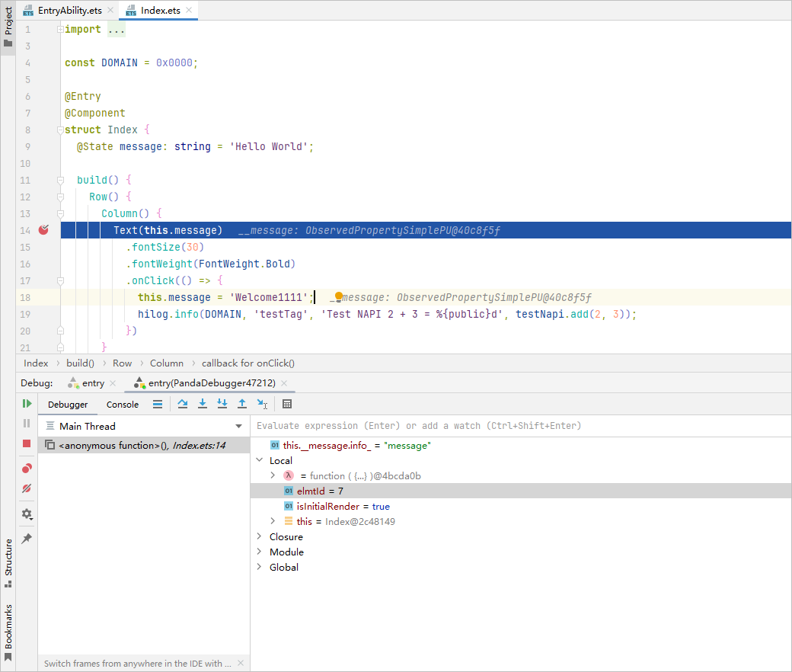Image resolution: width=792 pixels, height=672 pixels.
Task: Open Evaluate Expression calculator icon
Action: [287, 404]
